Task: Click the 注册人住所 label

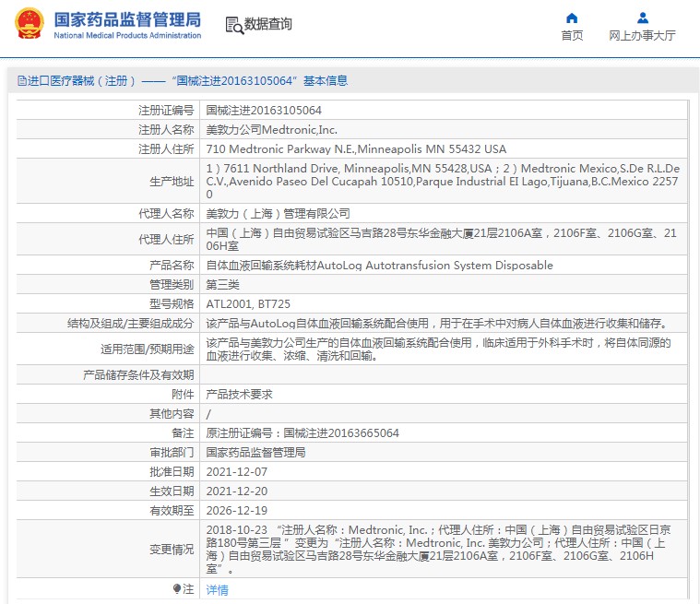Action: point(166,149)
